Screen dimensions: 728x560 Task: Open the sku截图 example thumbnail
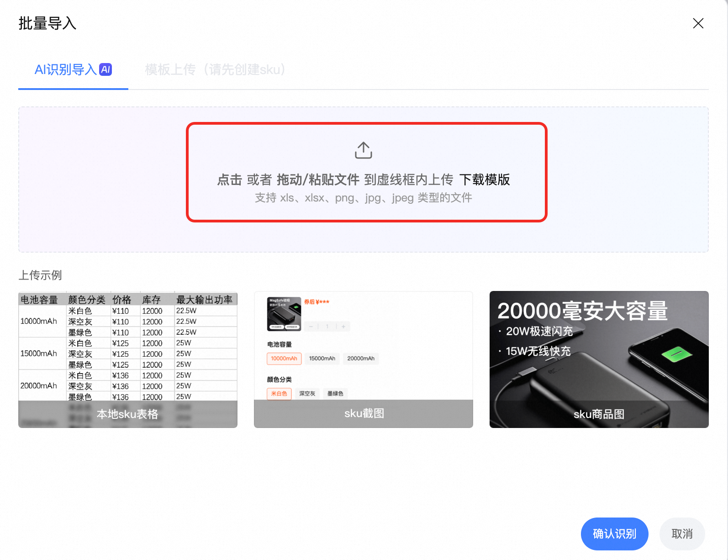(x=364, y=359)
